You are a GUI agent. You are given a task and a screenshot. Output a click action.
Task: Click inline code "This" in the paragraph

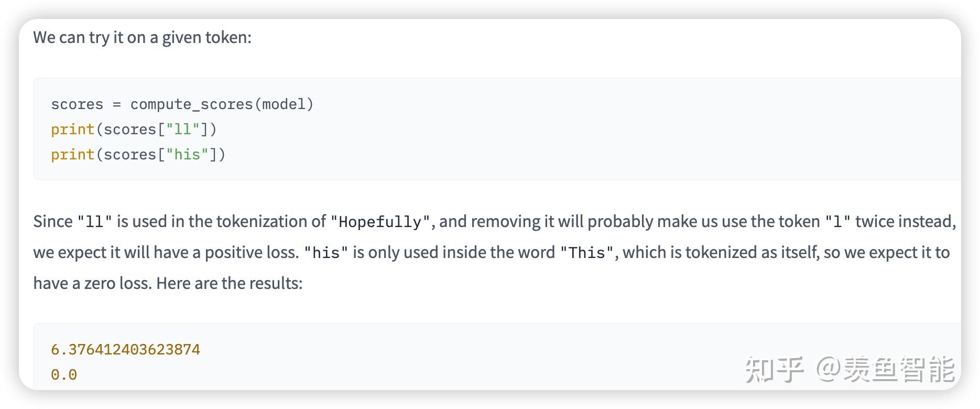[587, 253]
